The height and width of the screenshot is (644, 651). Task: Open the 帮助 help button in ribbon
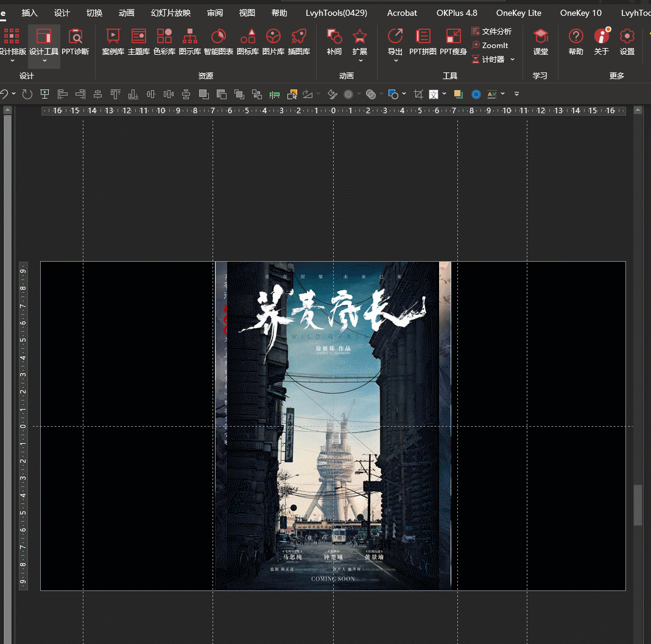[576, 41]
